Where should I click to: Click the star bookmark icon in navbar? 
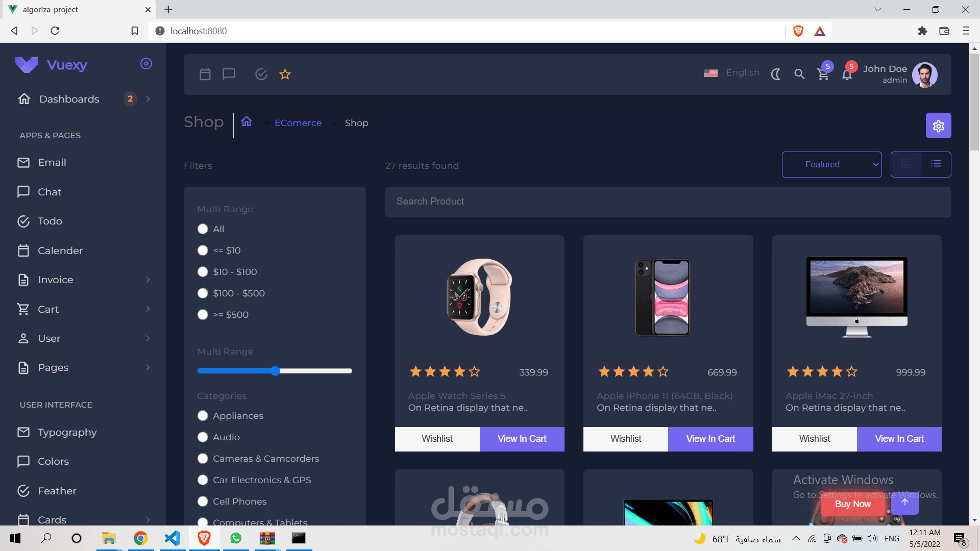285,74
